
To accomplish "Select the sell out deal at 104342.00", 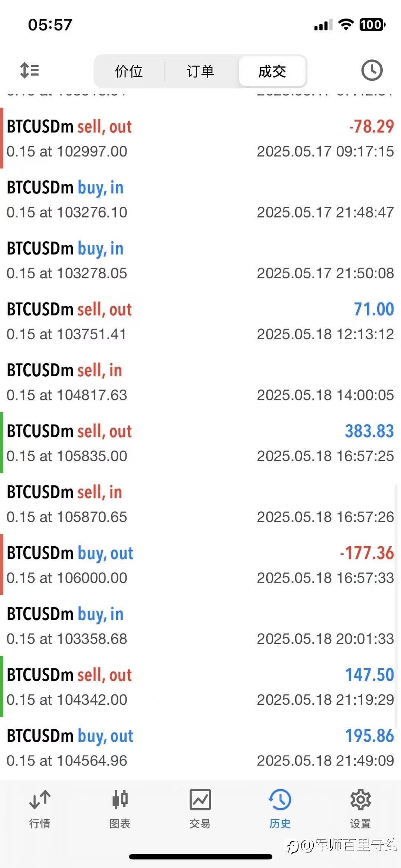I will [200, 687].
